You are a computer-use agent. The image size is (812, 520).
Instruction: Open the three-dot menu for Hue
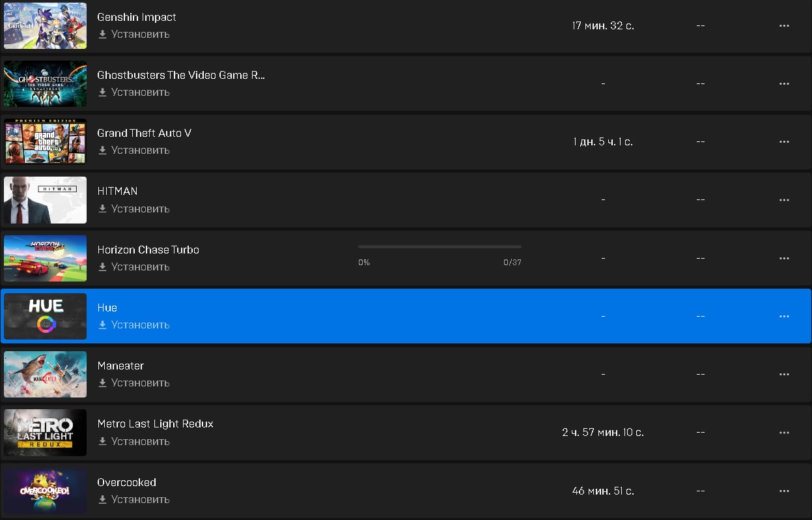pyautogui.click(x=784, y=316)
